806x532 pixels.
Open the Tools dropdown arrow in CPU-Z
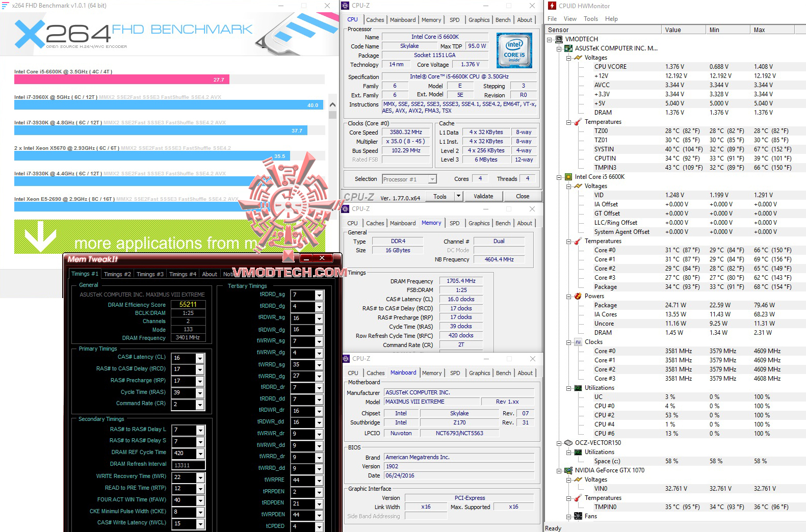pos(458,196)
